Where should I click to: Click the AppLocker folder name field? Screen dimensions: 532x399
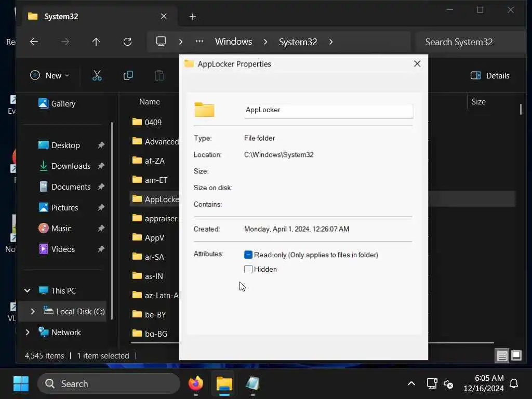pos(328,110)
